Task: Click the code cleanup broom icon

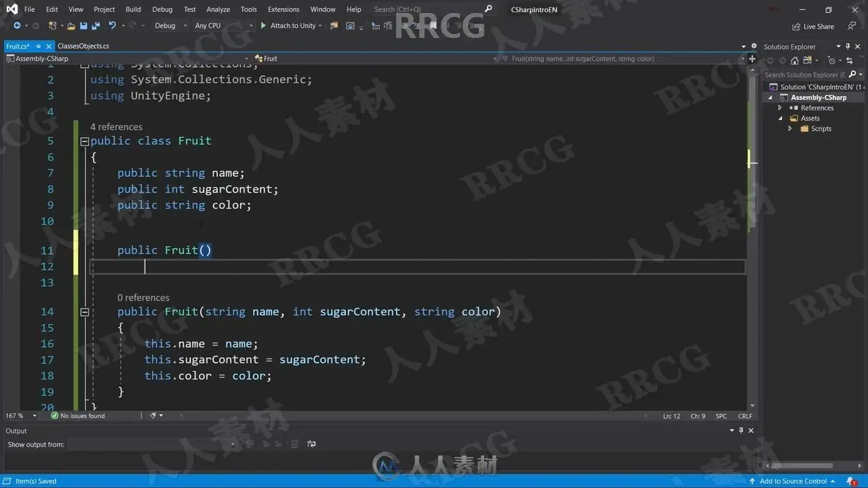Action: [x=153, y=415]
